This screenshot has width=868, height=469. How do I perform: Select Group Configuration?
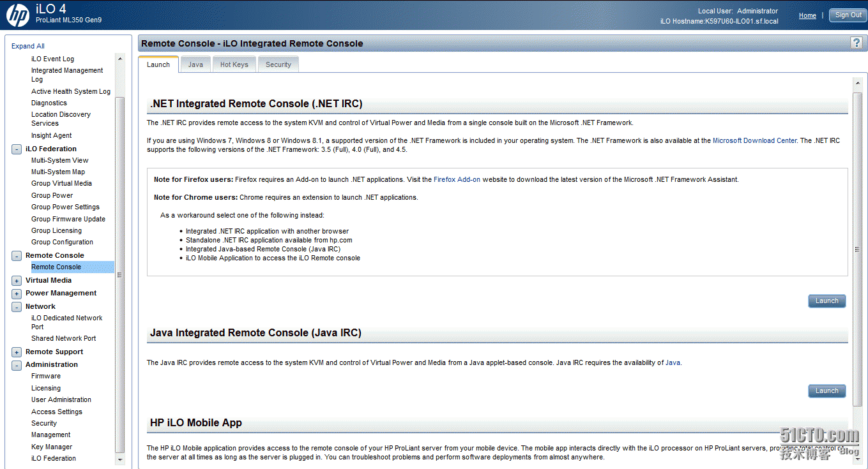tap(62, 242)
